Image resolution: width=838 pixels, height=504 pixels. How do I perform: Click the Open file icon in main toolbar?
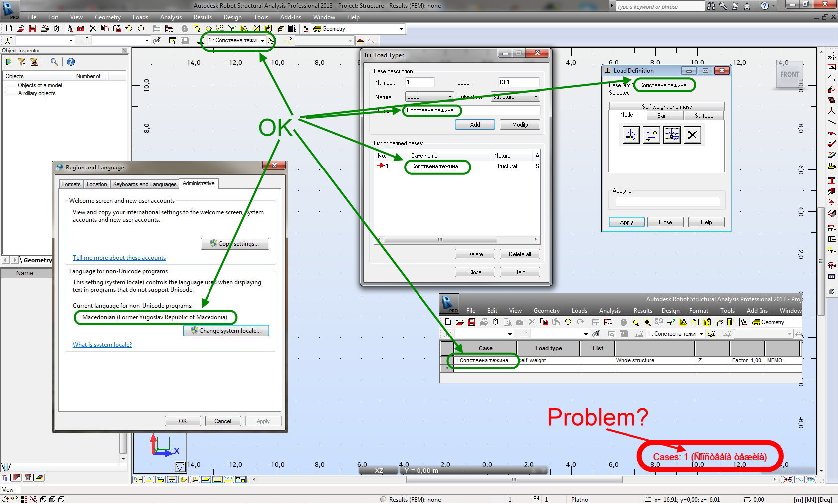pos(21,29)
